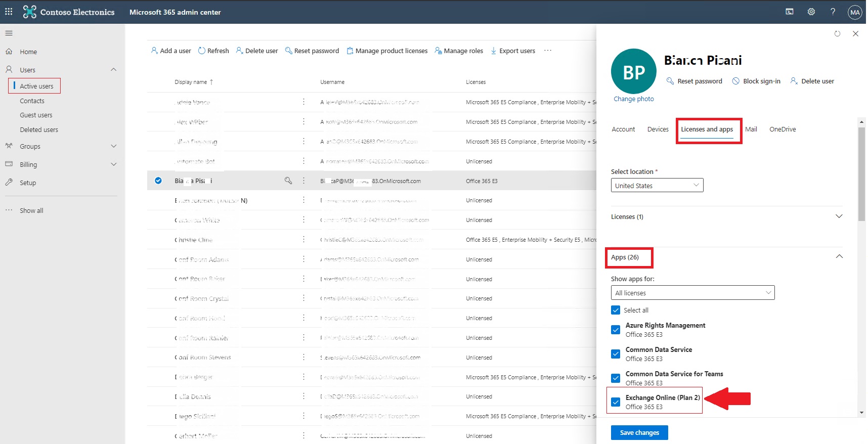Uncheck Exchange Online (Plan 2) app
Image resolution: width=868 pixels, height=444 pixels.
616,402
